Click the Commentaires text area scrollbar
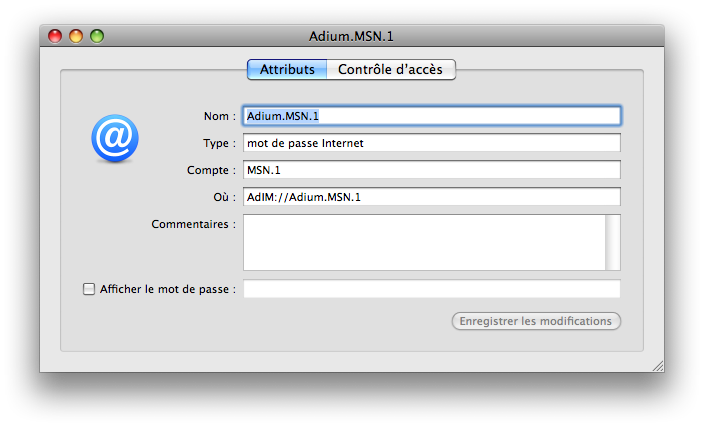Viewport: 704px width, 427px height. click(613, 242)
